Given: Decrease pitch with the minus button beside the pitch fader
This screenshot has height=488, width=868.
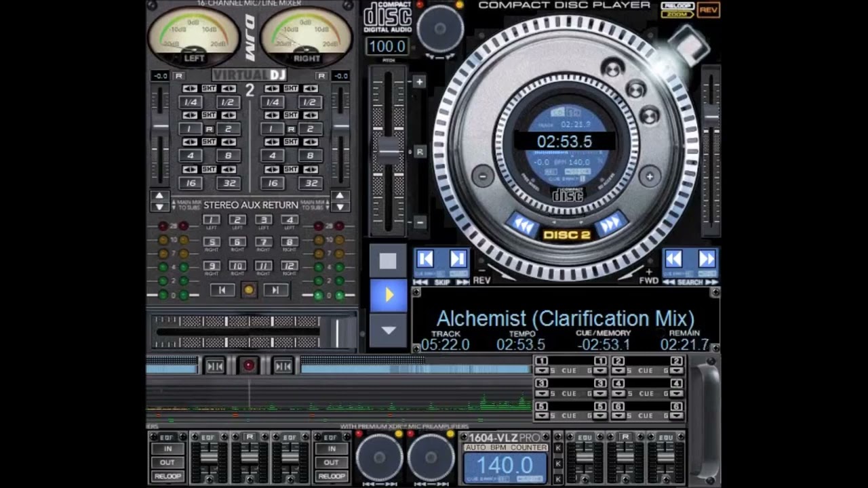Looking at the screenshot, I should pos(419,222).
